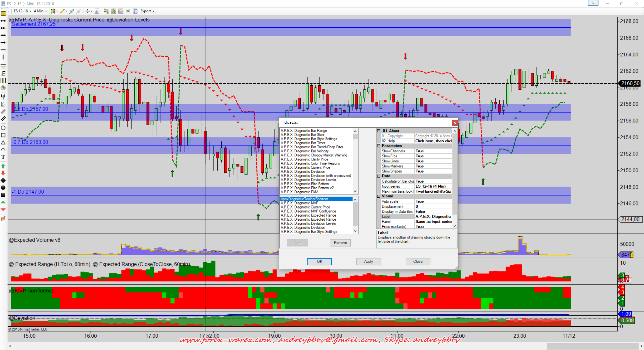
Task: Open the Export menu
Action: (x=147, y=11)
